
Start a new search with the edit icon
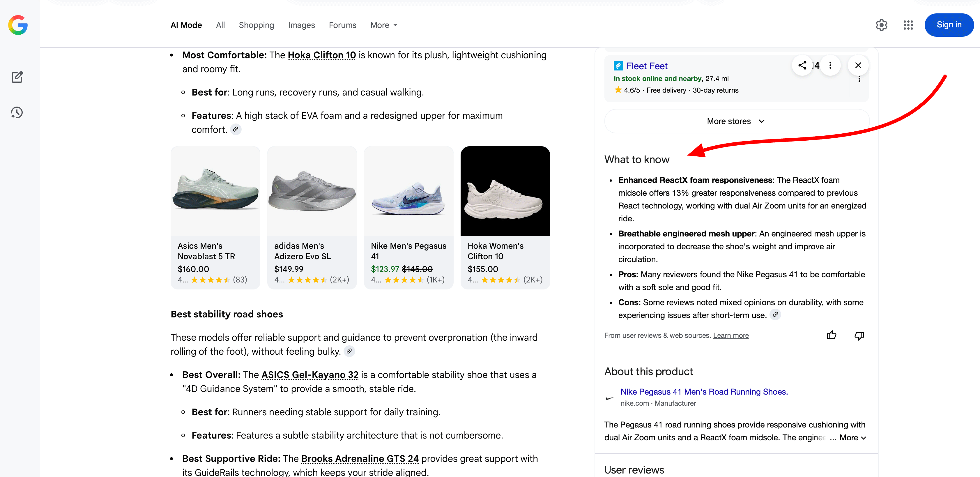coord(17,77)
